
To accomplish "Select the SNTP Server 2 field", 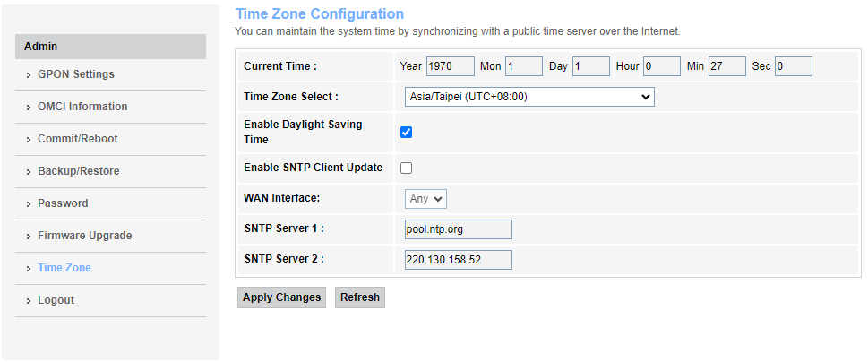I will (x=458, y=260).
